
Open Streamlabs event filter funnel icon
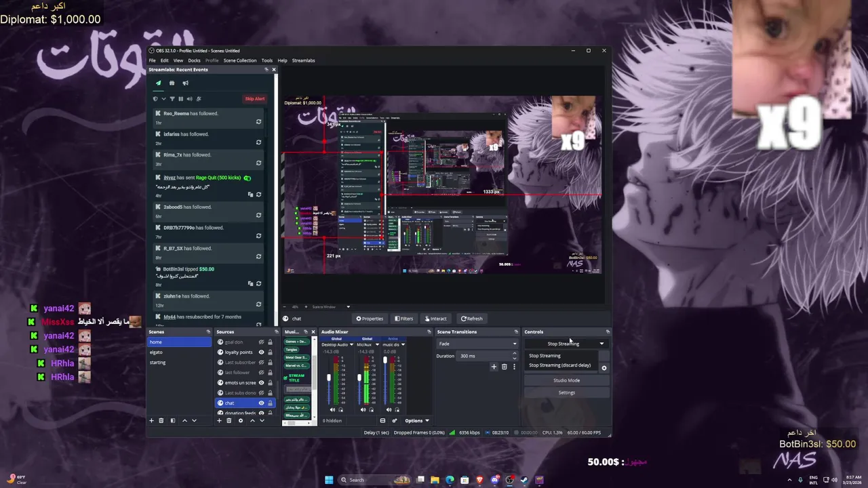[x=172, y=99]
